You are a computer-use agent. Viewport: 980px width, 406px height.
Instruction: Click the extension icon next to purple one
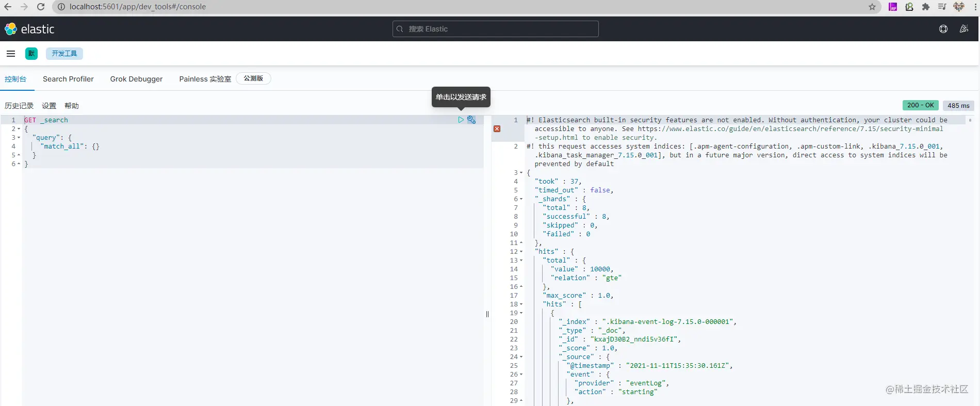click(x=909, y=7)
